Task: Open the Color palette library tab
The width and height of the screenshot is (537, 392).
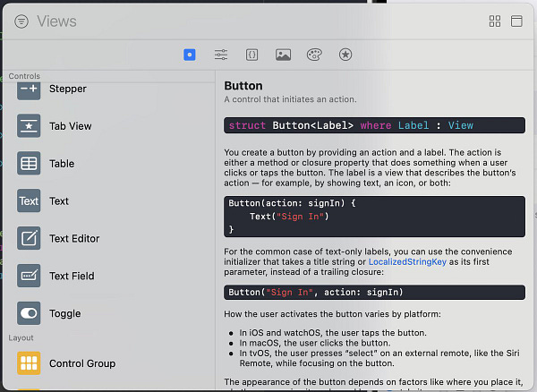Action: click(x=314, y=55)
